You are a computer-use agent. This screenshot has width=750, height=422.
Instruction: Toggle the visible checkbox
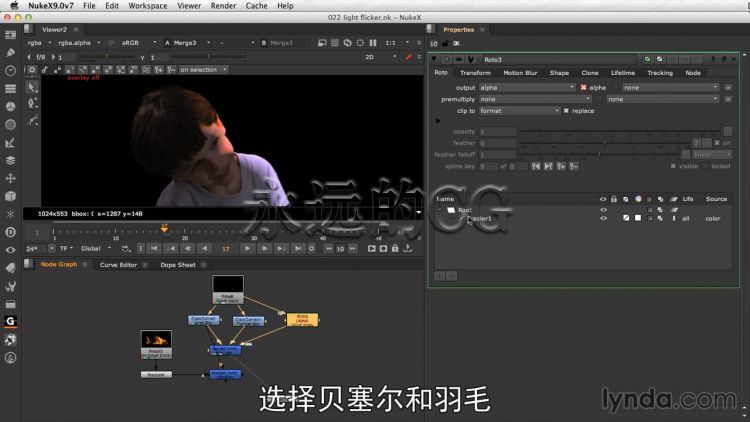point(673,166)
